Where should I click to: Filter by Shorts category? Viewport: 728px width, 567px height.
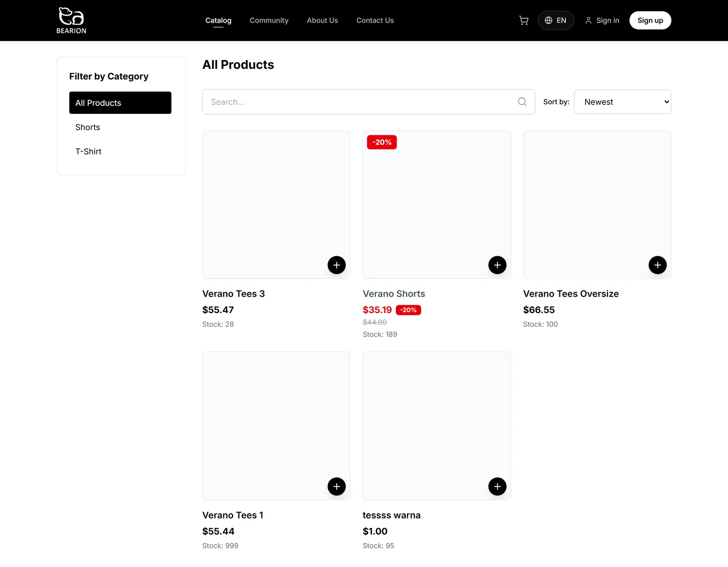(x=120, y=127)
